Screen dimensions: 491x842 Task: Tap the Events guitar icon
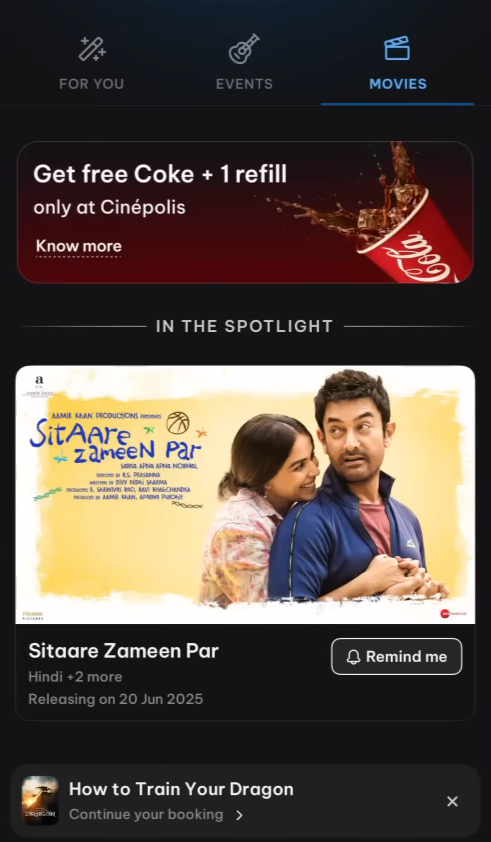tap(244, 49)
